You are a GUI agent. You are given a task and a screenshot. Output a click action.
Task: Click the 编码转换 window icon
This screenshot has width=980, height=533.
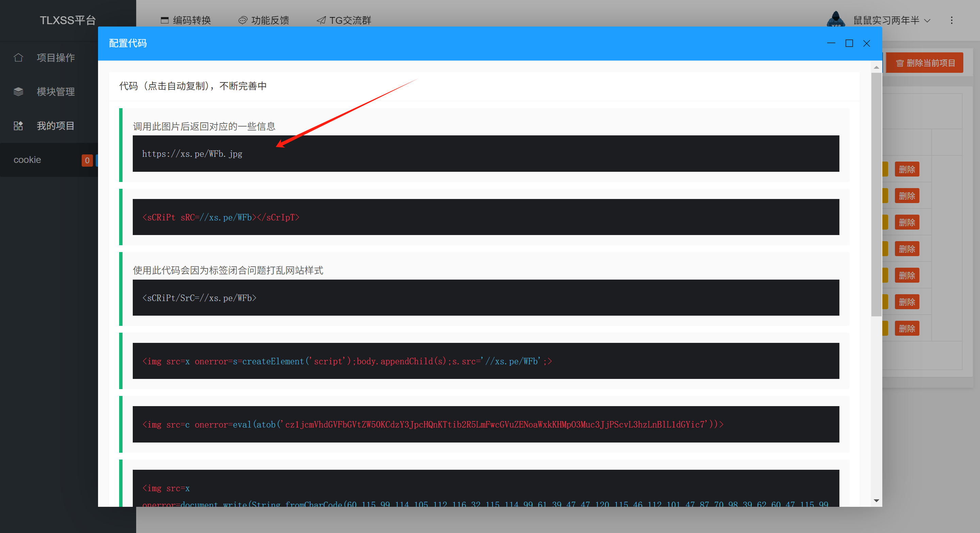(x=164, y=20)
